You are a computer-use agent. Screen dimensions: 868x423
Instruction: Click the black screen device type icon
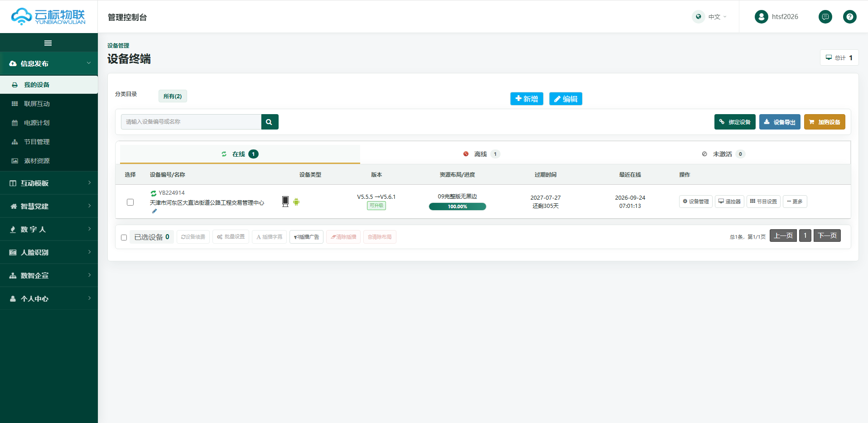pyautogui.click(x=285, y=202)
